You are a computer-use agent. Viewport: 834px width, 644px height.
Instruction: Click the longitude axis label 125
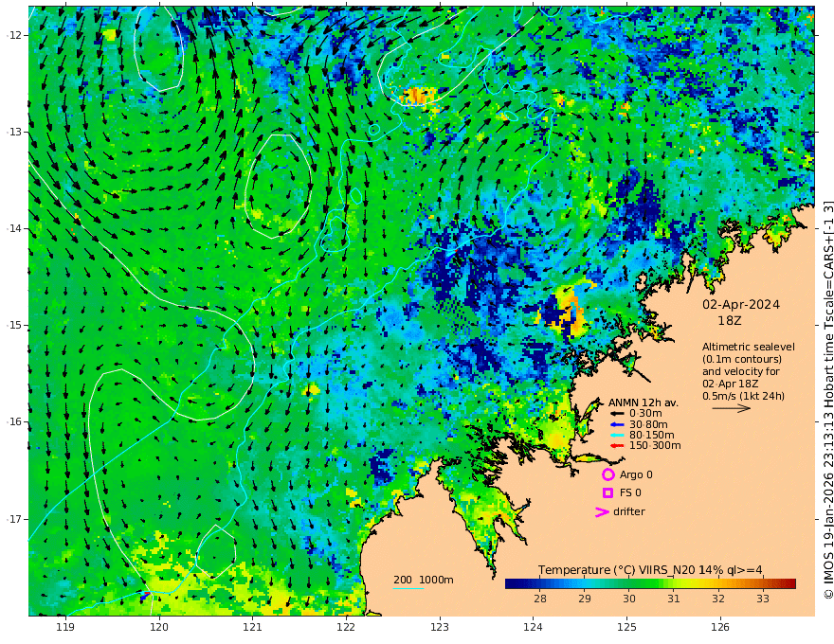point(627,627)
